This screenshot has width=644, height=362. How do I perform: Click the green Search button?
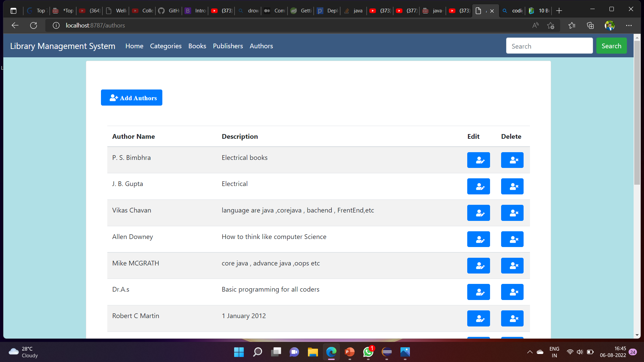click(x=611, y=46)
